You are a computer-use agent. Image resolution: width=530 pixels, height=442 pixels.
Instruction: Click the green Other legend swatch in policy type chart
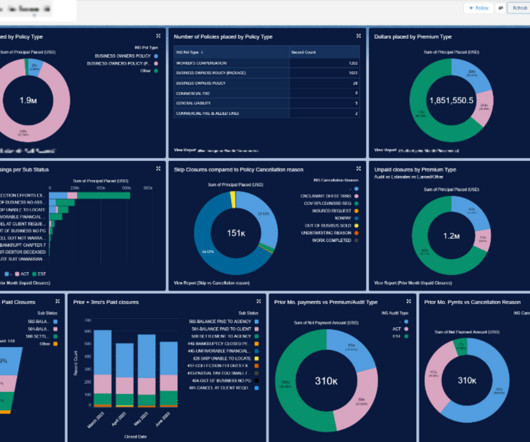pyautogui.click(x=156, y=71)
